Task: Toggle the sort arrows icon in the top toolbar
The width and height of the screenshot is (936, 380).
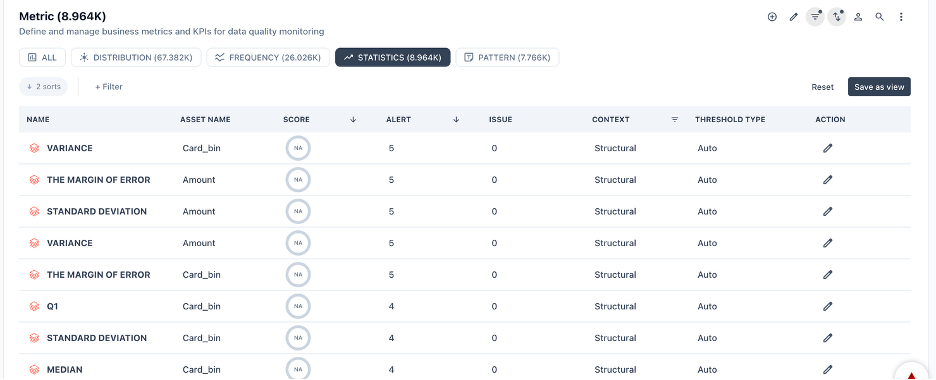Action: (836, 17)
